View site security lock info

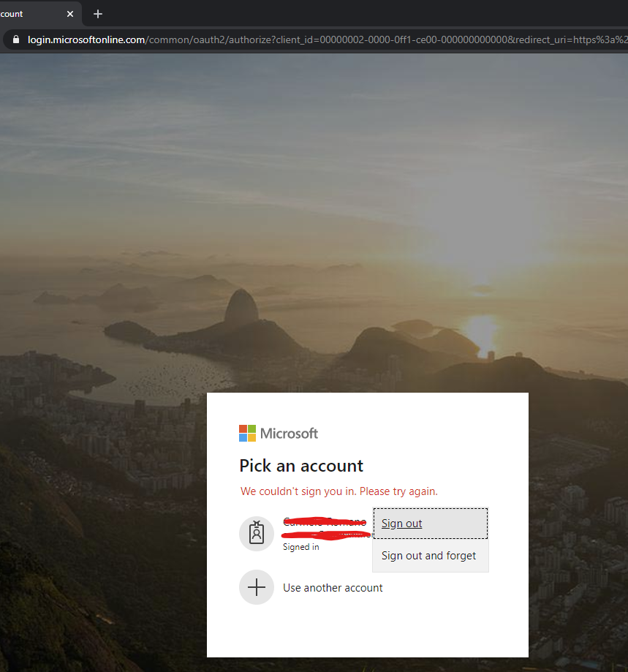point(16,39)
